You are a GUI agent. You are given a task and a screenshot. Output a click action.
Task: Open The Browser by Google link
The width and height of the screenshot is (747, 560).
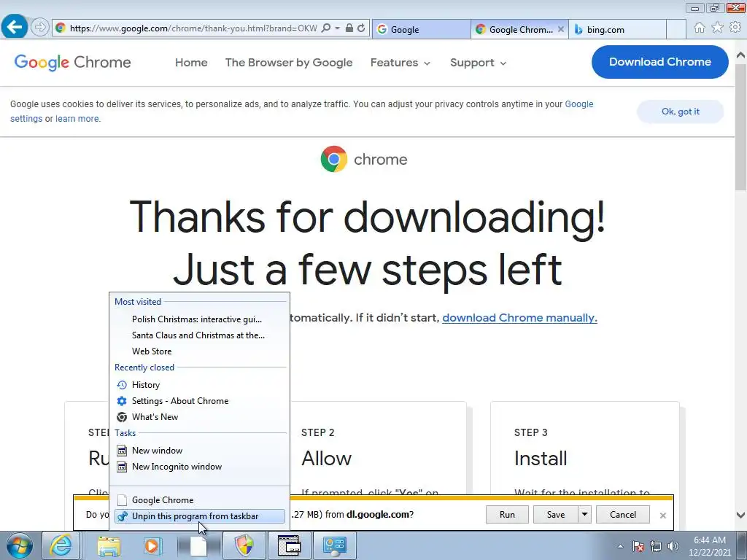tap(289, 63)
